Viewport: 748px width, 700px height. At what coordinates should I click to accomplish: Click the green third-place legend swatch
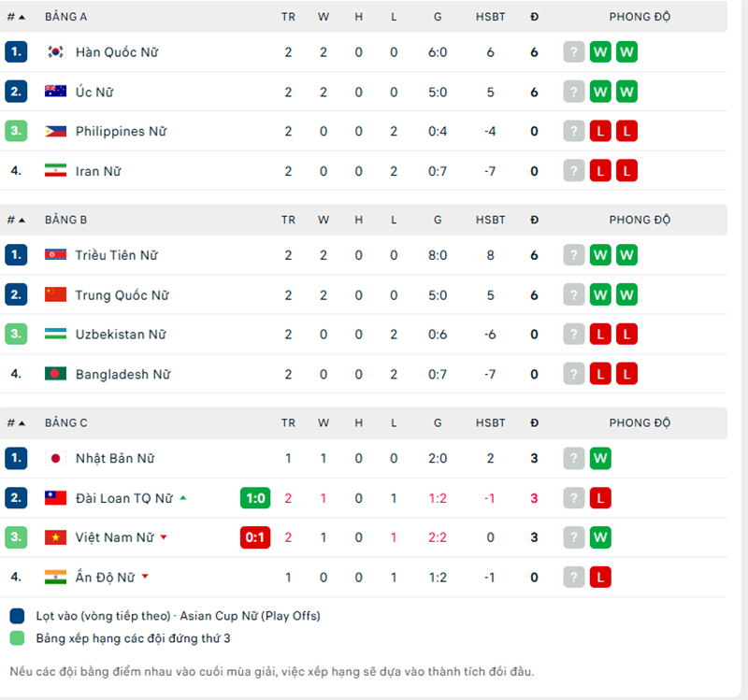coord(18,638)
